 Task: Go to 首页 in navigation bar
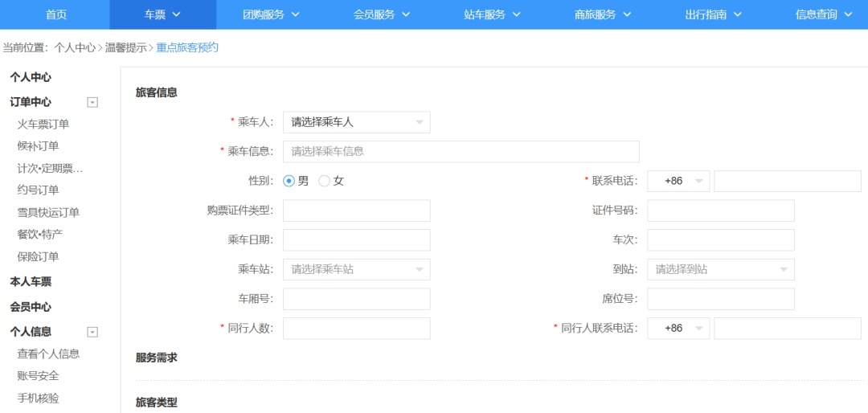click(55, 14)
